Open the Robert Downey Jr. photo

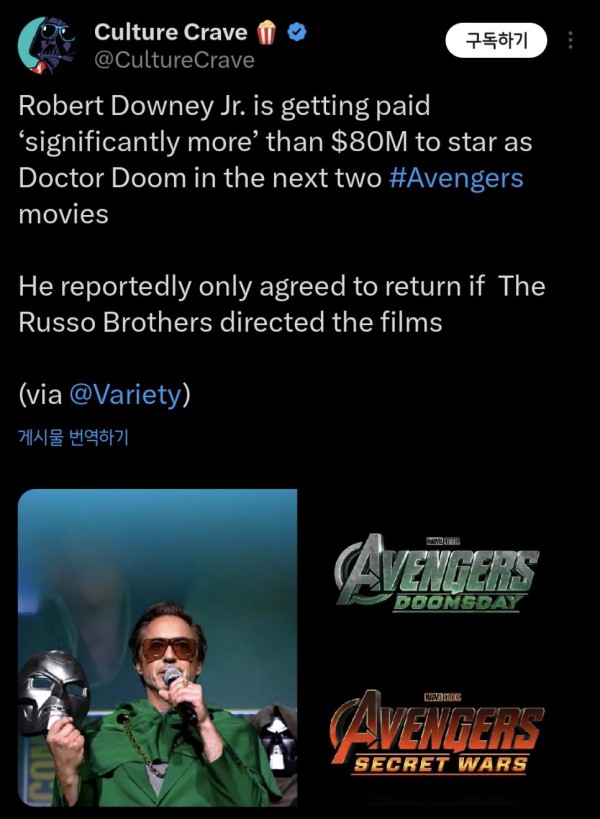[158, 647]
